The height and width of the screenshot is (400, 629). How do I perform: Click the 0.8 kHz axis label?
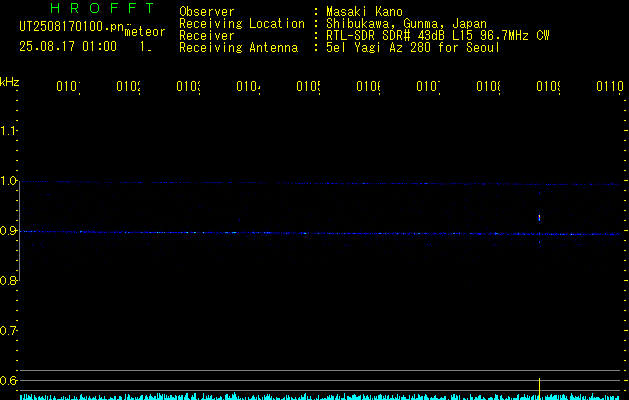point(8,280)
